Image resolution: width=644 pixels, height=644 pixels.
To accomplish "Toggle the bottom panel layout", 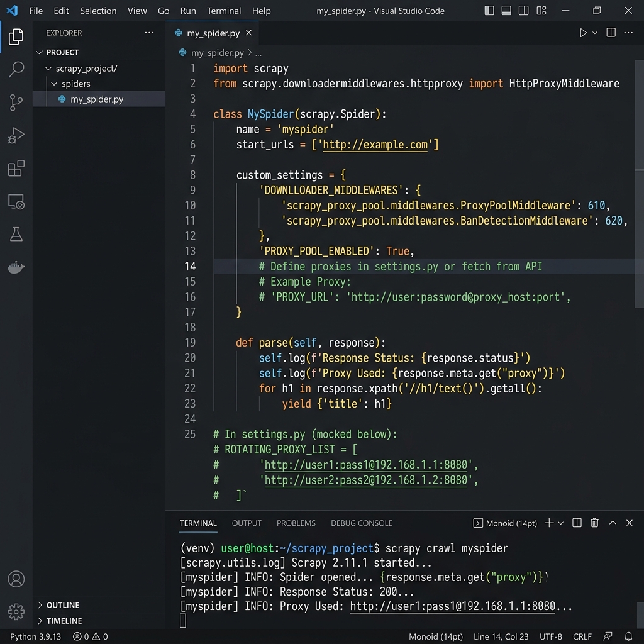I will click(506, 11).
